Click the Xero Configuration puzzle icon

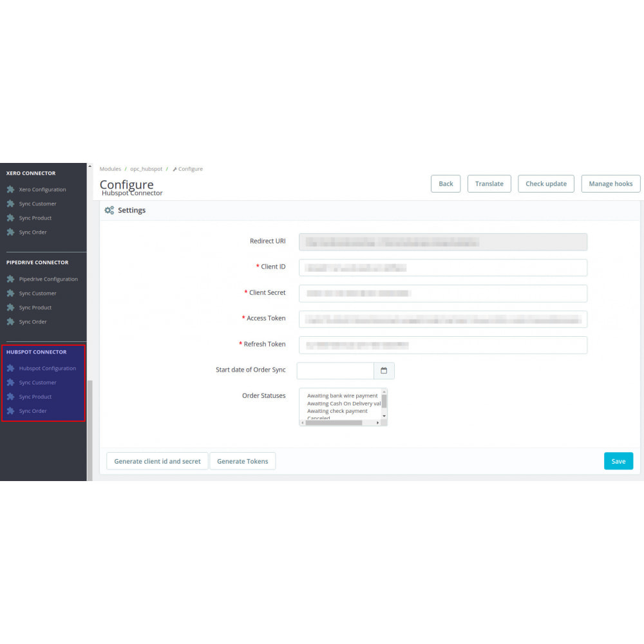click(11, 189)
